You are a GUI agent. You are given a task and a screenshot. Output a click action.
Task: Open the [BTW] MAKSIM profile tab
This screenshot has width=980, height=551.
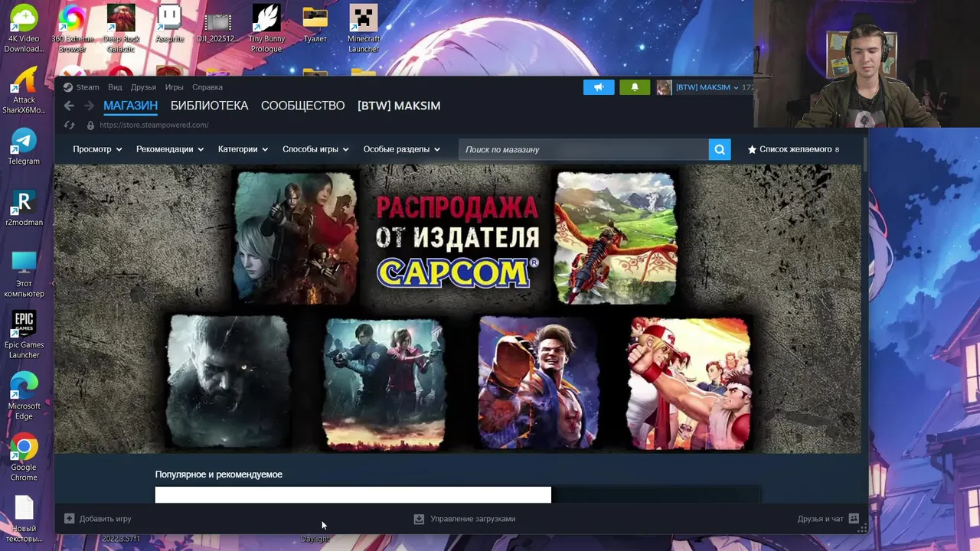click(x=399, y=106)
